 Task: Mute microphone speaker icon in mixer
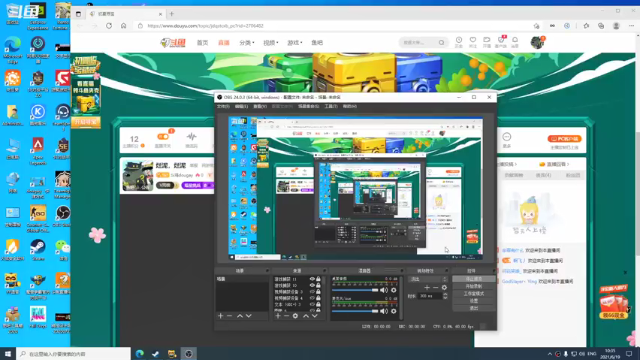point(384,311)
